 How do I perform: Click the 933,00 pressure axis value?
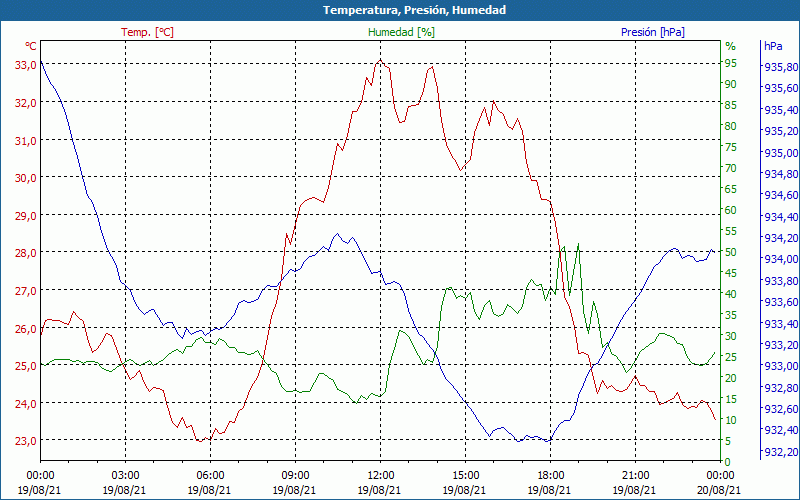pos(781,366)
